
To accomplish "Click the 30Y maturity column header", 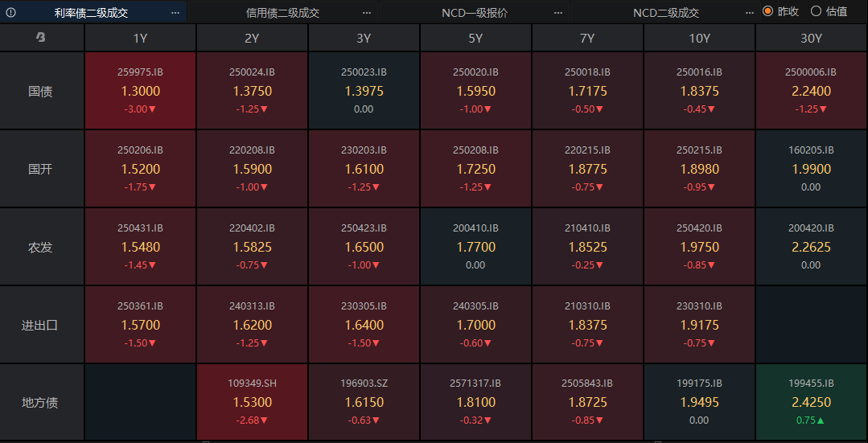I will click(811, 39).
